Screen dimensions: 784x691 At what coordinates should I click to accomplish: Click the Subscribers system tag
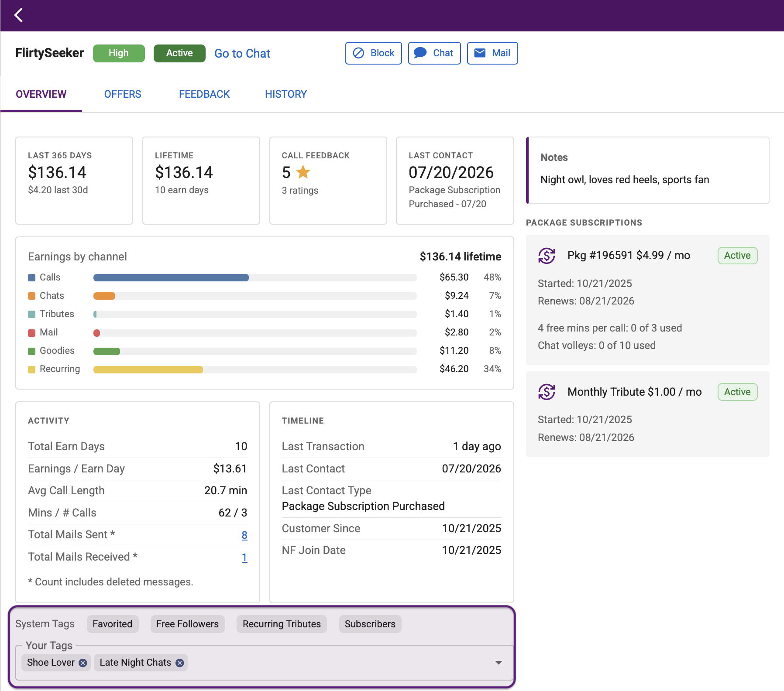pyautogui.click(x=370, y=624)
